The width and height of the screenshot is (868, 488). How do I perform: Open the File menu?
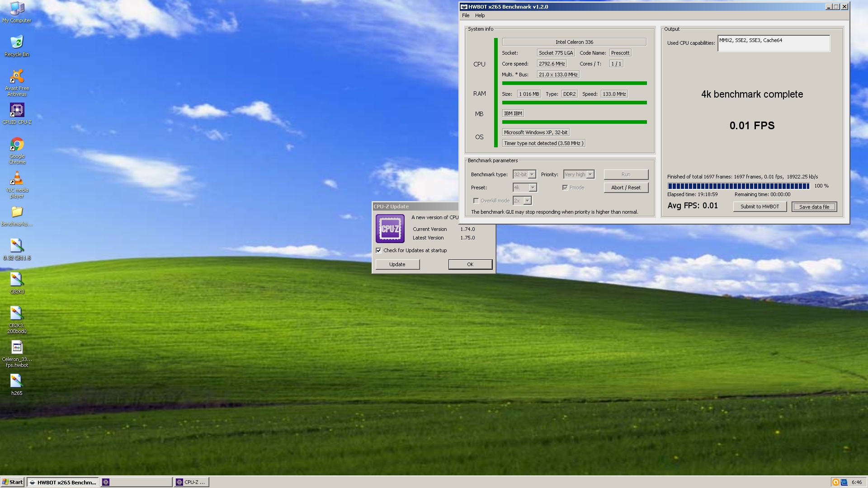point(466,15)
